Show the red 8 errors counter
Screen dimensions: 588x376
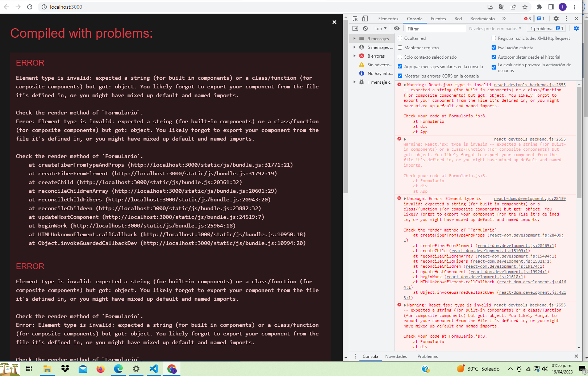tap(527, 18)
